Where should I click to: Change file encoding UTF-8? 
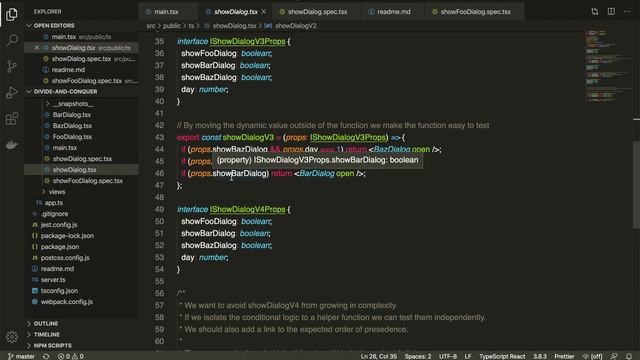448,356
